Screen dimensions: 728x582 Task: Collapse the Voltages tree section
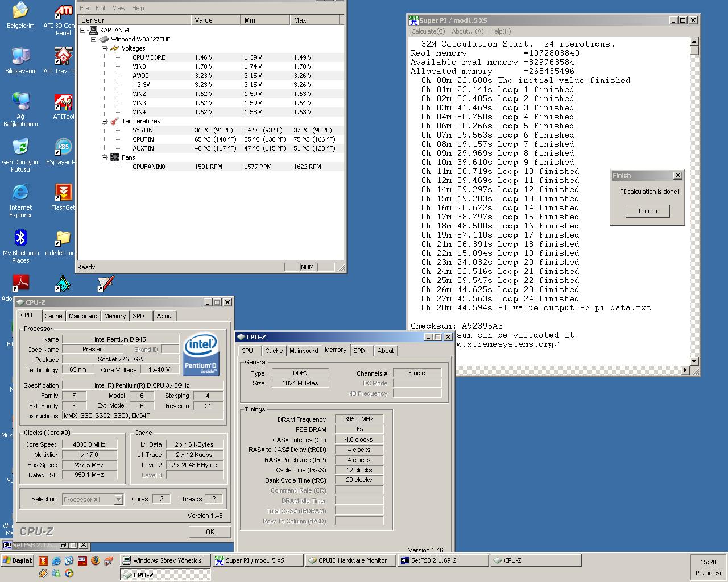[x=105, y=48]
